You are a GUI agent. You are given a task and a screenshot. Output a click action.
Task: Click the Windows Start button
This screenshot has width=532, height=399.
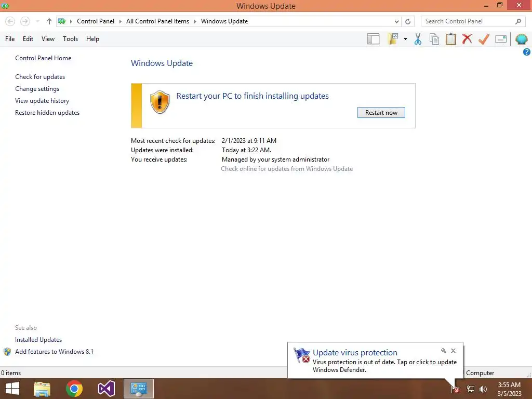pos(12,389)
